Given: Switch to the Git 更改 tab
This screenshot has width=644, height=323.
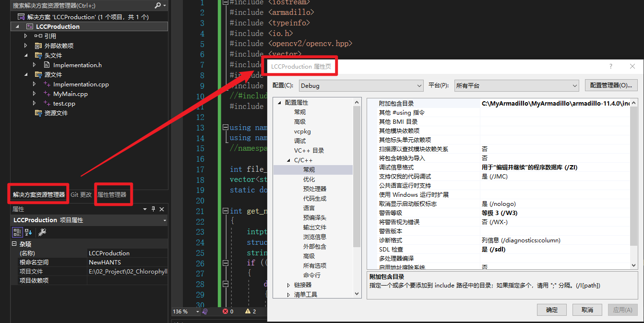Looking at the screenshot, I should pos(81,195).
